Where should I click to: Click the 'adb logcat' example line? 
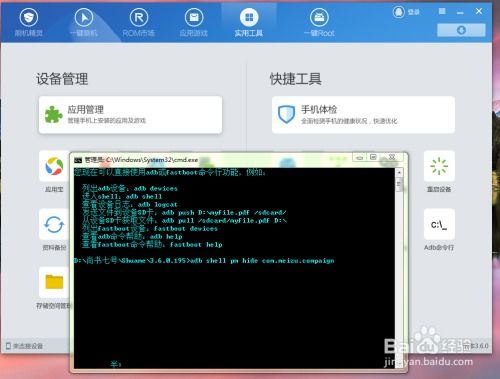(130, 204)
